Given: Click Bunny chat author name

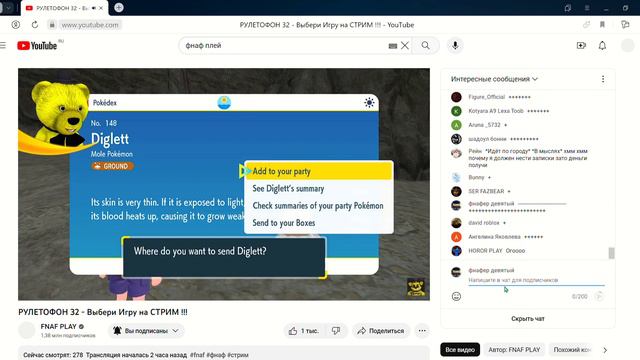Looking at the screenshot, I should (x=476, y=177).
